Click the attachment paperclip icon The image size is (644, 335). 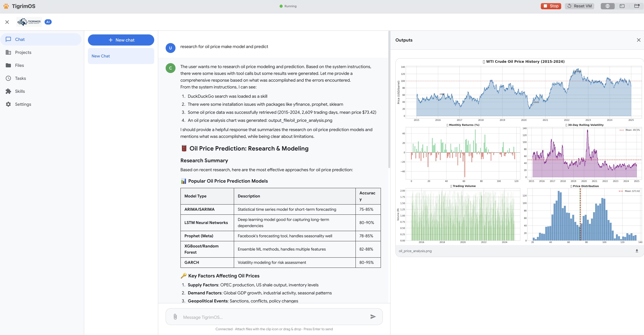click(175, 316)
